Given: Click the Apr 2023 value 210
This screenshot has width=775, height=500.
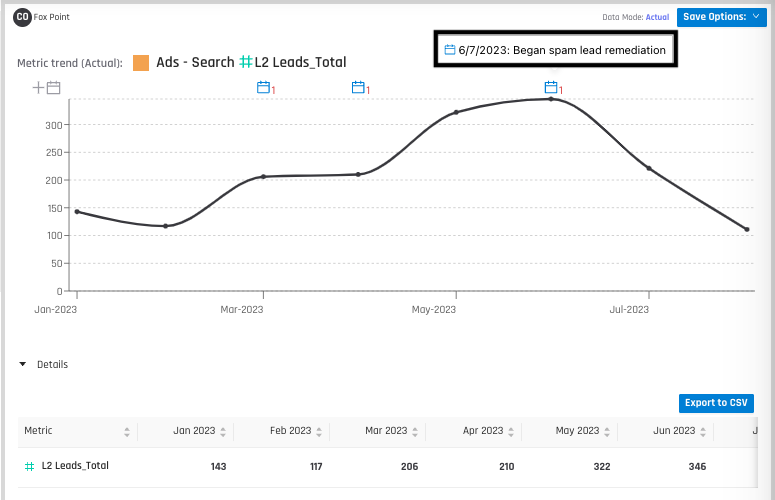Looking at the screenshot, I should [x=507, y=466].
